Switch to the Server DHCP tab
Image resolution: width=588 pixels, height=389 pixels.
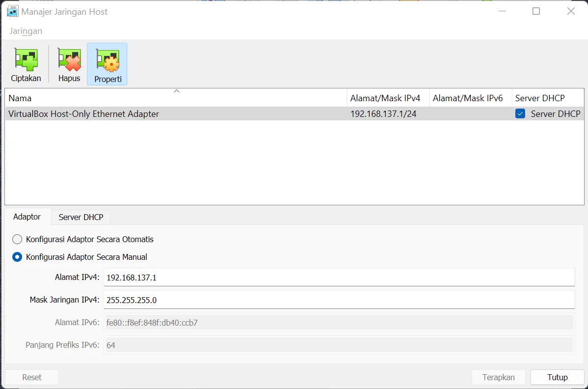[81, 217]
